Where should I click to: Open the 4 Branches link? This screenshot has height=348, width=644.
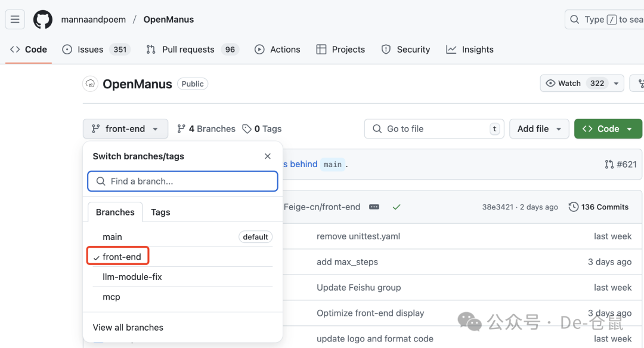tap(206, 129)
